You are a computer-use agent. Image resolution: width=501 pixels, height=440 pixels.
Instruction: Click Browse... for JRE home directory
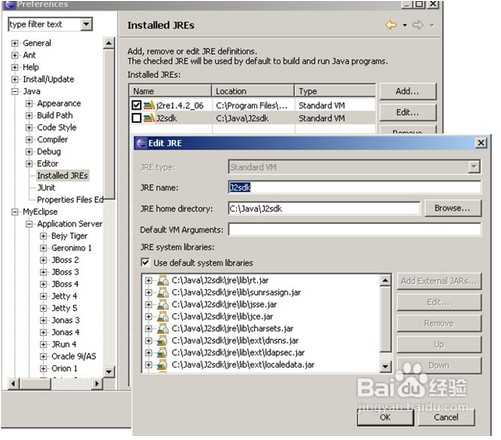[x=453, y=208]
